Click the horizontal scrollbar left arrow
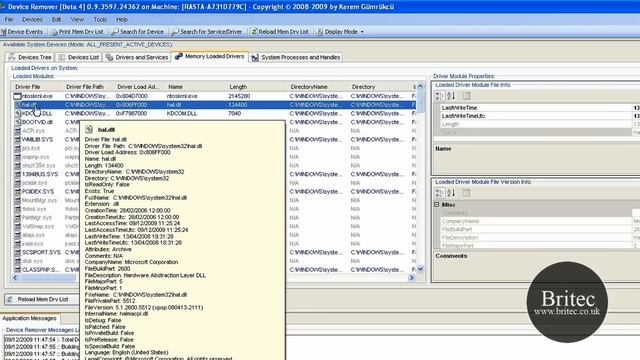The height and width of the screenshot is (360, 640). [16, 278]
